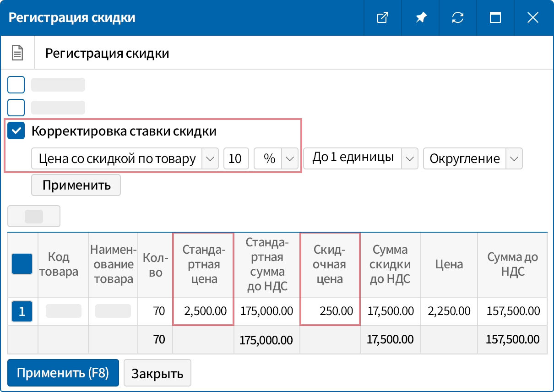Enable the first checkbox at the top
The height and width of the screenshot is (392, 554).
pyautogui.click(x=16, y=84)
